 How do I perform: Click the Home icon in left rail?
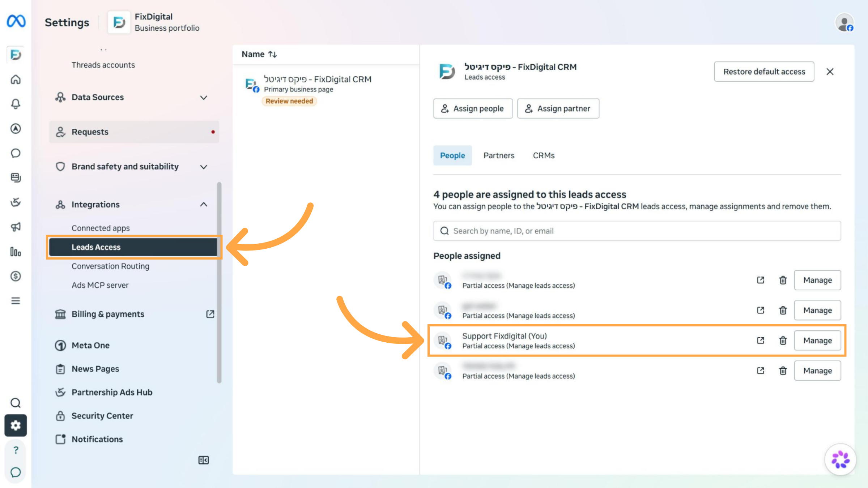16,80
